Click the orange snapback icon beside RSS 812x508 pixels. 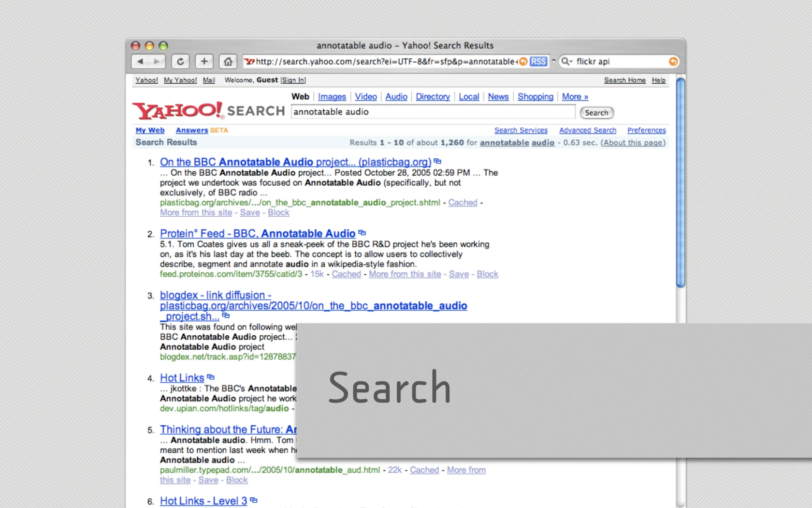[x=523, y=61]
